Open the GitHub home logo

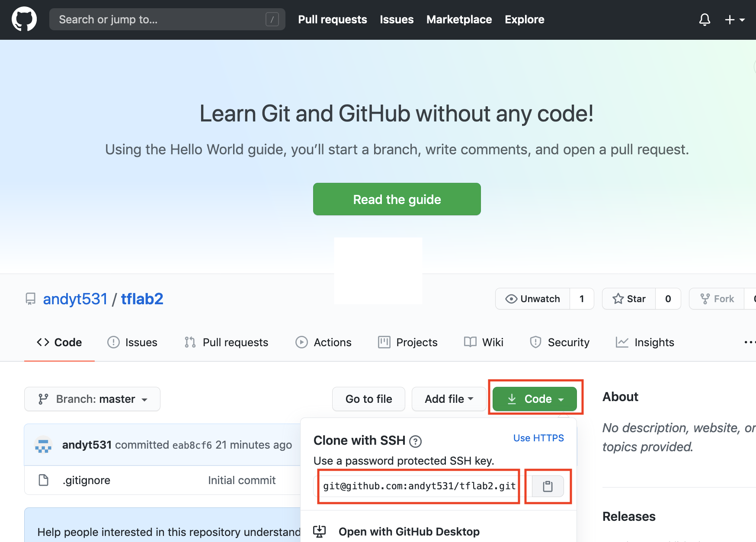tap(24, 19)
